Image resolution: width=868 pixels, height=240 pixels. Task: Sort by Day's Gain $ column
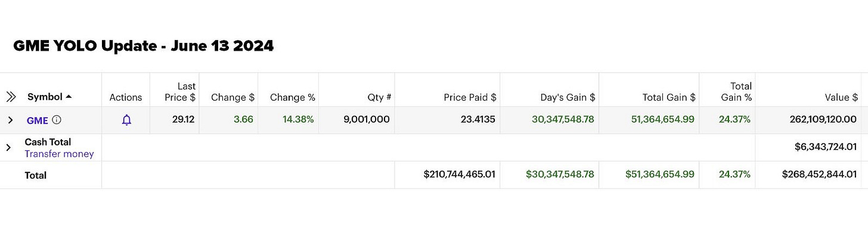(x=566, y=97)
